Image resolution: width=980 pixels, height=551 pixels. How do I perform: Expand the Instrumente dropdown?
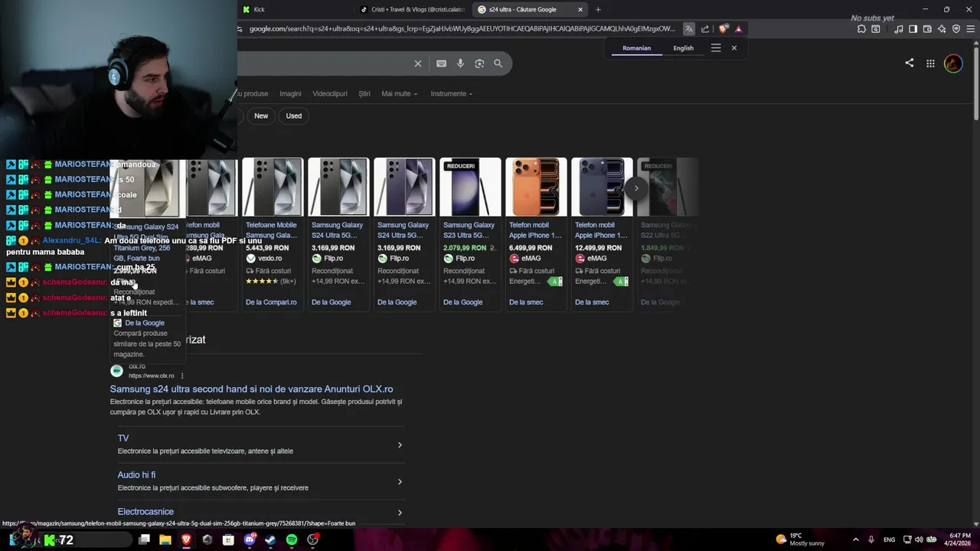tap(452, 93)
